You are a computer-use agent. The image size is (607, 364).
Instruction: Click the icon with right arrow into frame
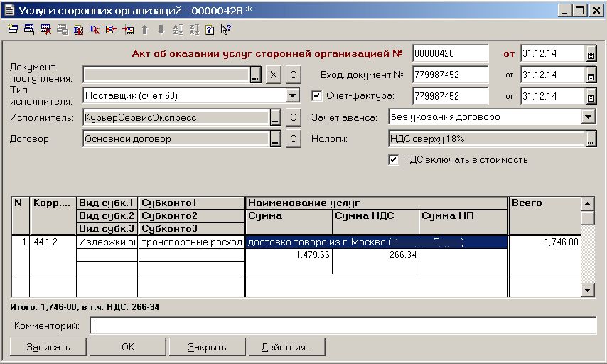point(128,29)
